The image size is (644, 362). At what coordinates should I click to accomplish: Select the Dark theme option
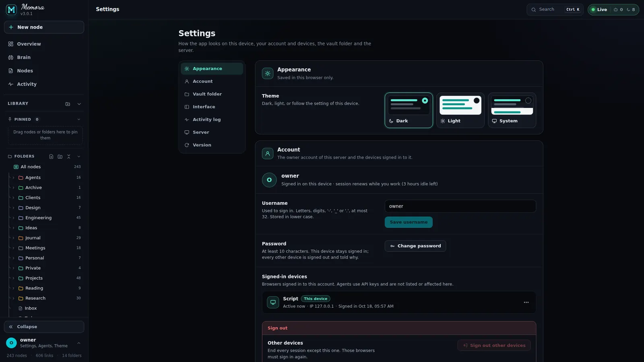point(409,110)
